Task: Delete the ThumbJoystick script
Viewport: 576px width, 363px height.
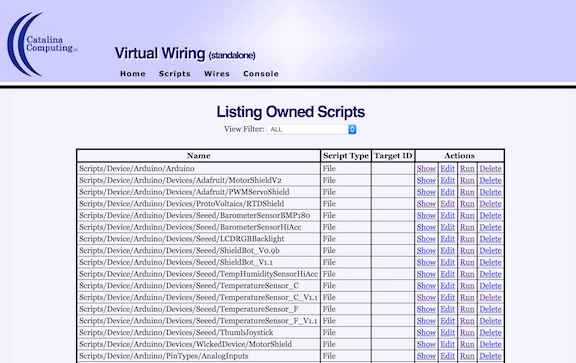Action: tap(490, 333)
